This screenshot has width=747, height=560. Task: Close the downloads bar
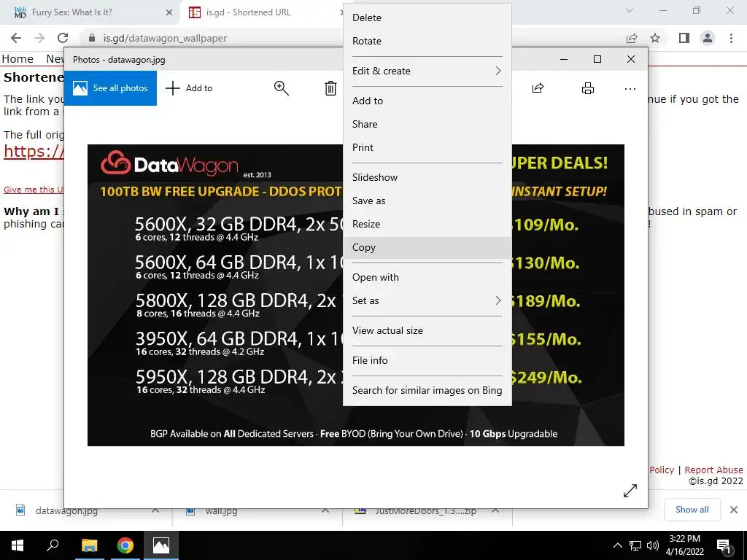(734, 510)
